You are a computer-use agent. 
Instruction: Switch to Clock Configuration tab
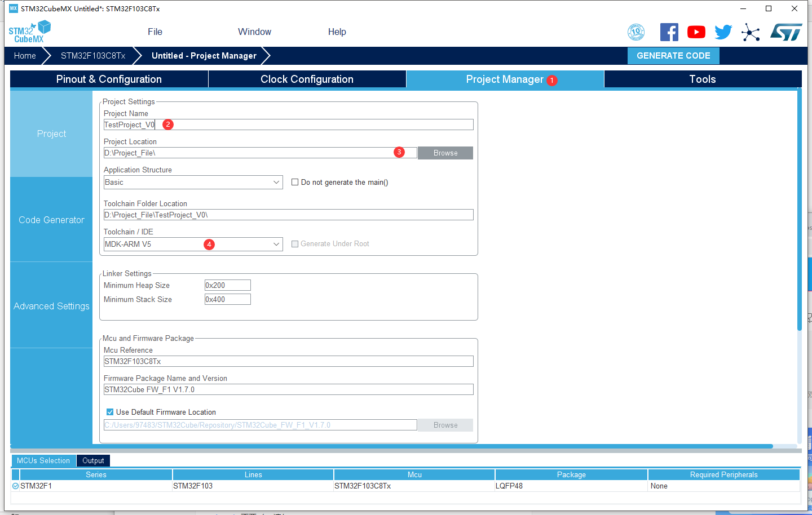coord(307,79)
